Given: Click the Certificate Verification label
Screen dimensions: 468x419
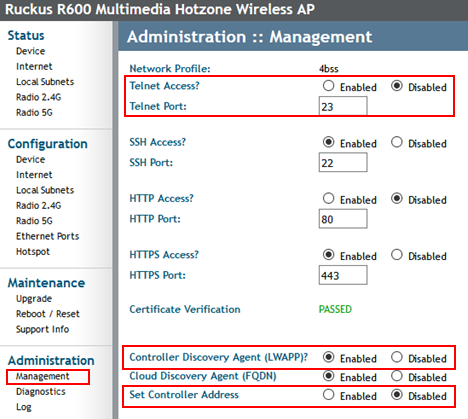Looking at the screenshot, I should coord(185,309).
